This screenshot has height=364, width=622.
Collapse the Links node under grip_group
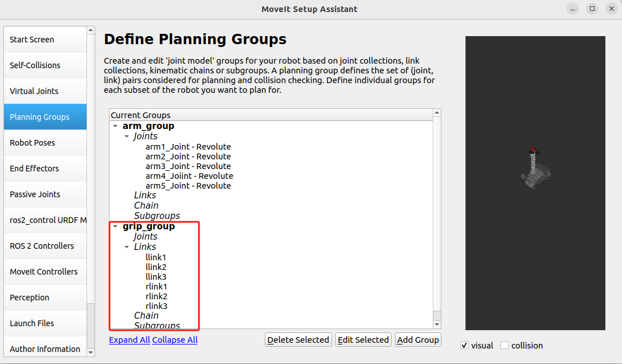pyautogui.click(x=127, y=247)
